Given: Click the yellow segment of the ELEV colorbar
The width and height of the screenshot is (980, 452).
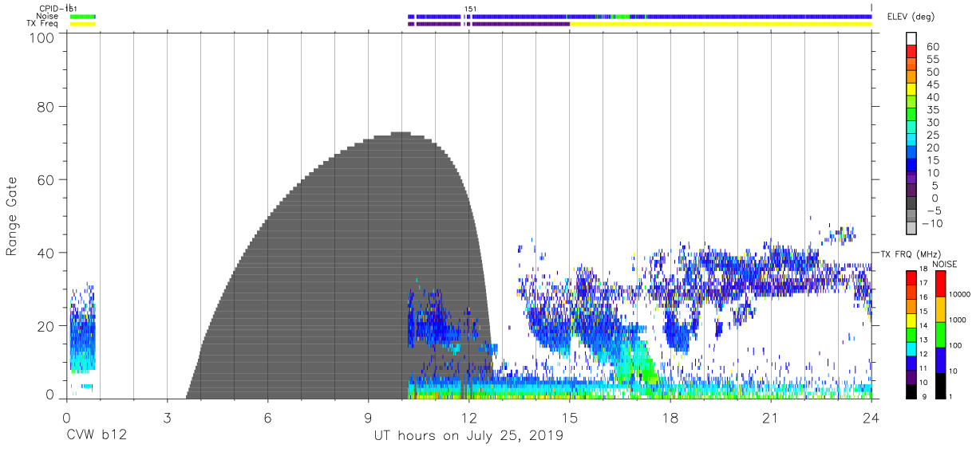Looking at the screenshot, I should click(912, 89).
